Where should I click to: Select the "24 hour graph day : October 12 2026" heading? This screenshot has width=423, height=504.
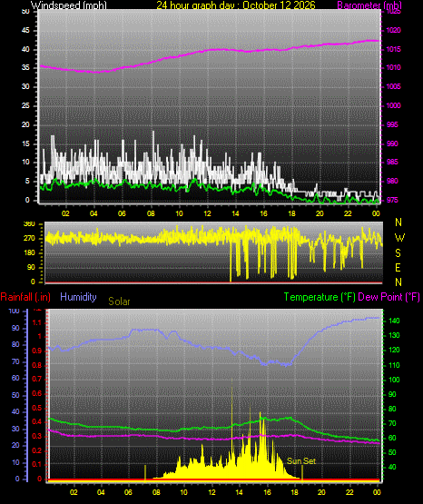pyautogui.click(x=236, y=5)
